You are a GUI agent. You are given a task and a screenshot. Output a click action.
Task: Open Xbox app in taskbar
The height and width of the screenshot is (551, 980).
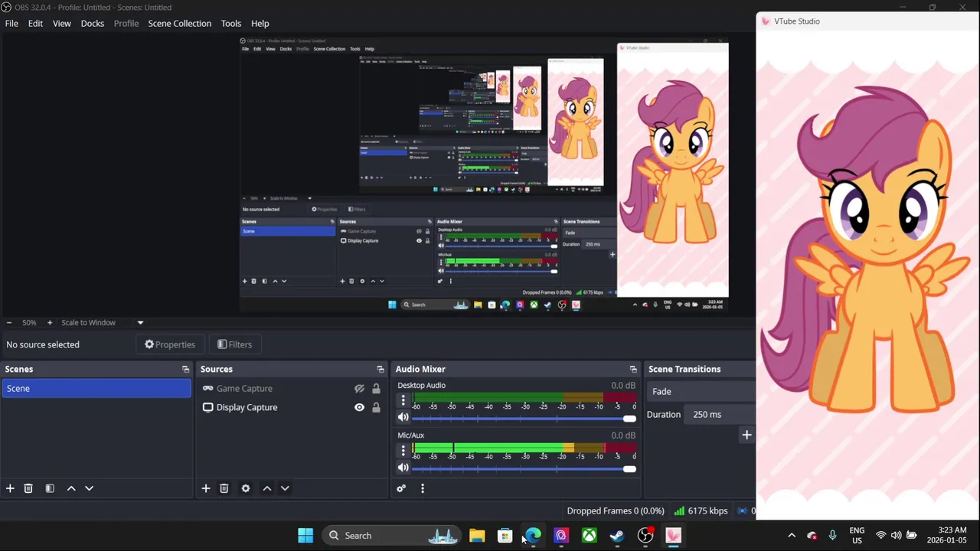(589, 536)
